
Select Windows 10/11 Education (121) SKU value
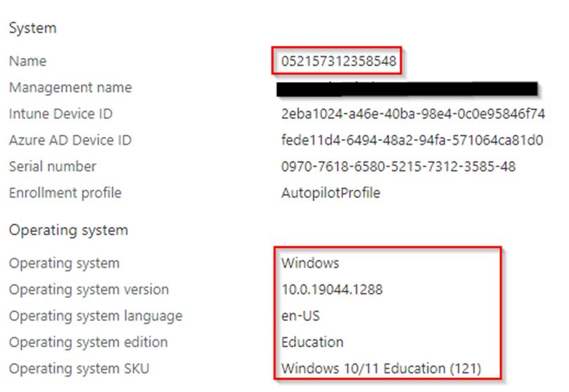coord(381,369)
